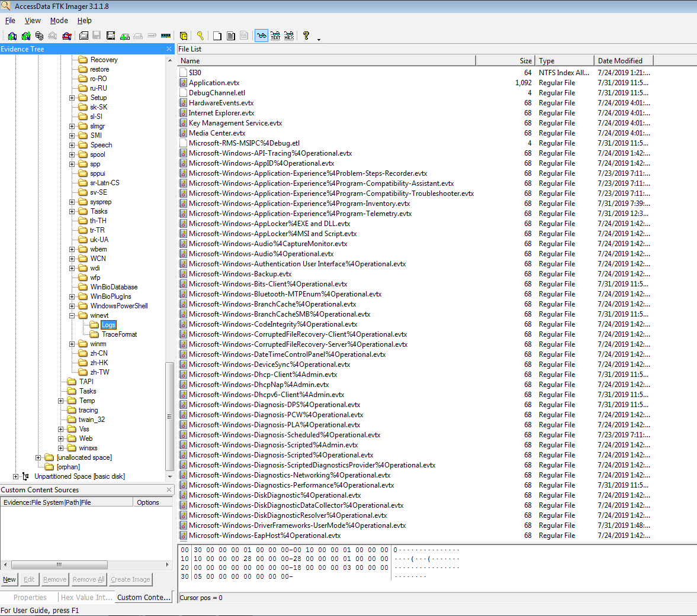Click Evidence Tree scroll-up arrow
The image size is (697, 616).
point(169,60)
